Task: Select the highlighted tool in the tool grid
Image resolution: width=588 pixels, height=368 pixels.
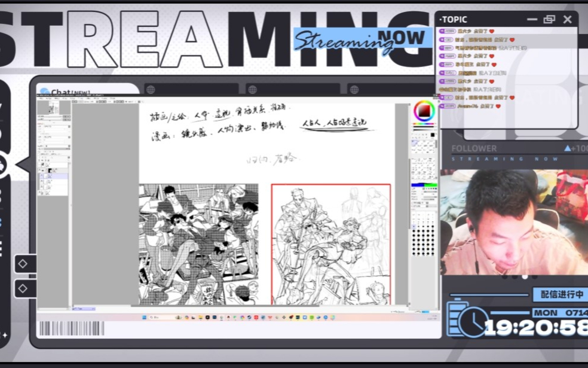Action: (414, 142)
